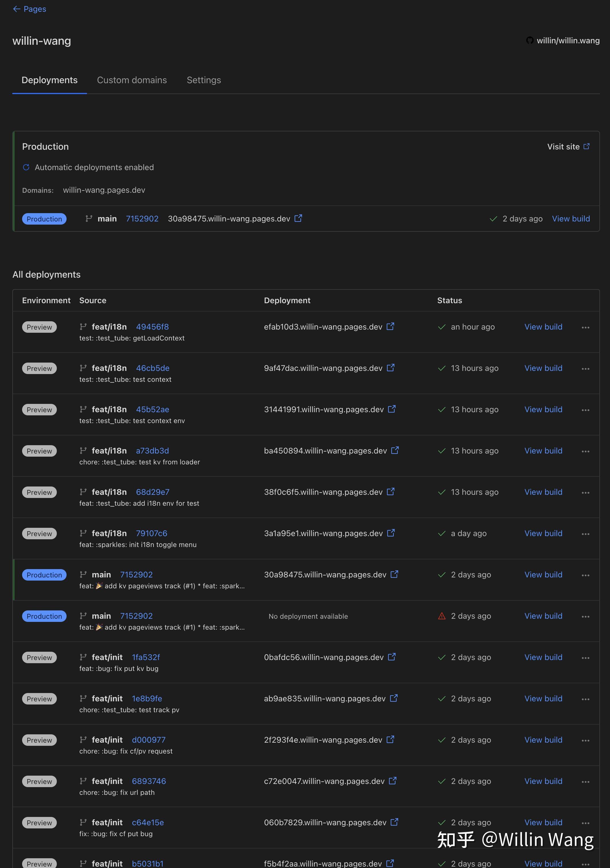Click the Production environment badge
Image resolution: width=610 pixels, height=868 pixels.
44,575
